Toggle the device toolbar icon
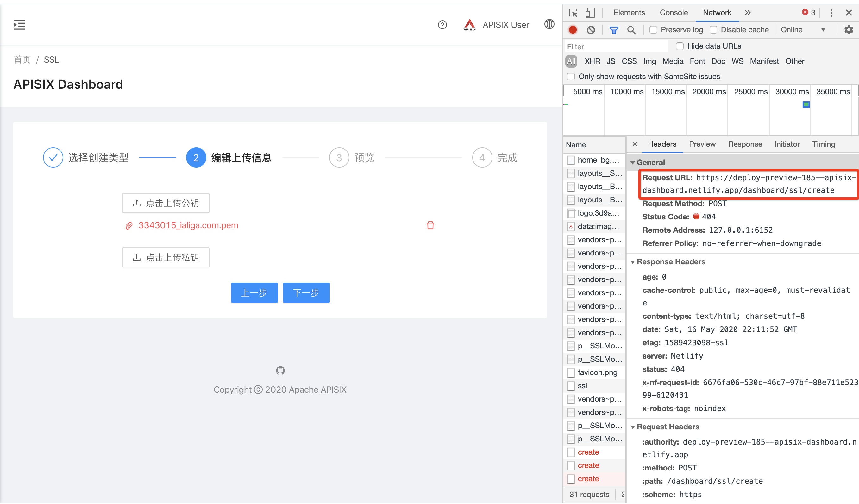Image resolution: width=859 pixels, height=504 pixels. pos(590,13)
